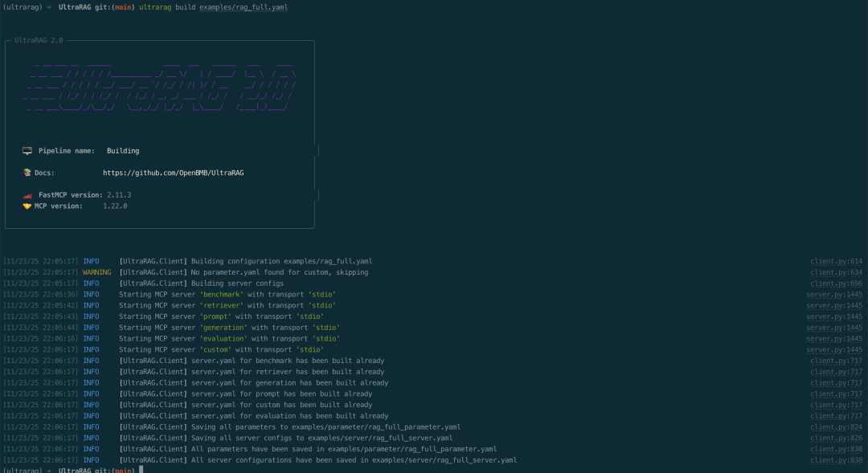Click 'server.yaml for prompt has been built already'

click(282, 393)
